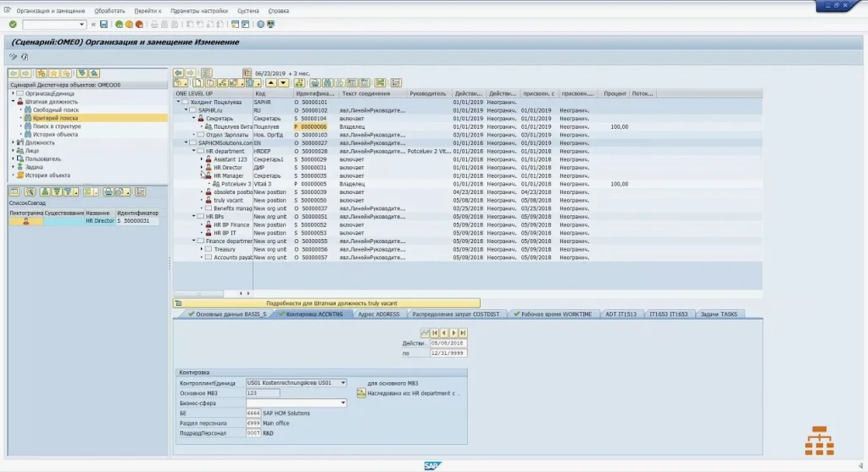Switch to Рабочее время WORKTIME tab
868x472 pixels.
click(x=554, y=314)
